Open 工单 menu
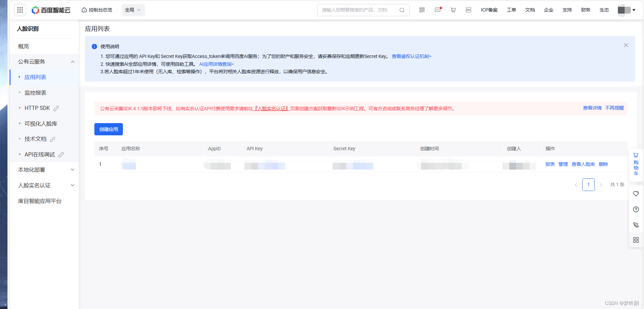 click(x=511, y=10)
